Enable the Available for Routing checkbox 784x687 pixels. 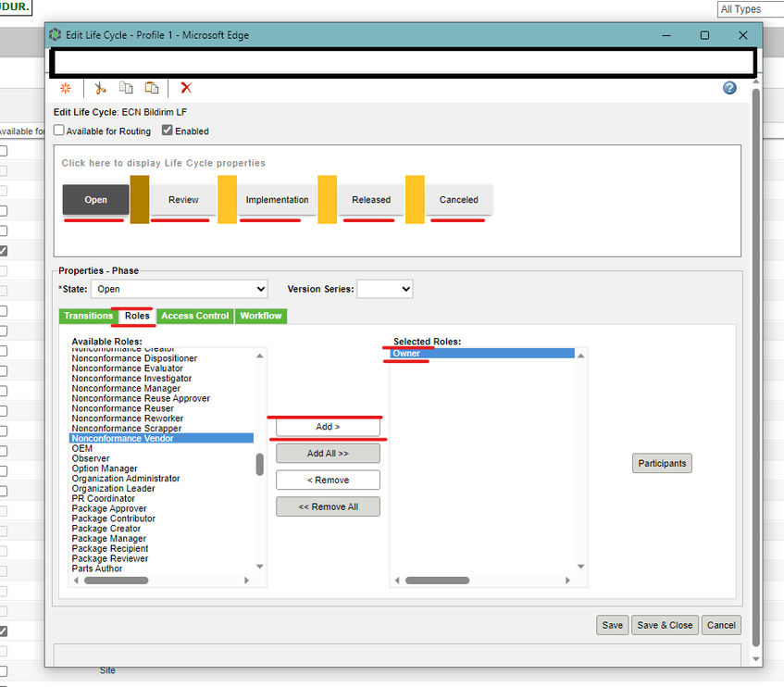tap(59, 131)
